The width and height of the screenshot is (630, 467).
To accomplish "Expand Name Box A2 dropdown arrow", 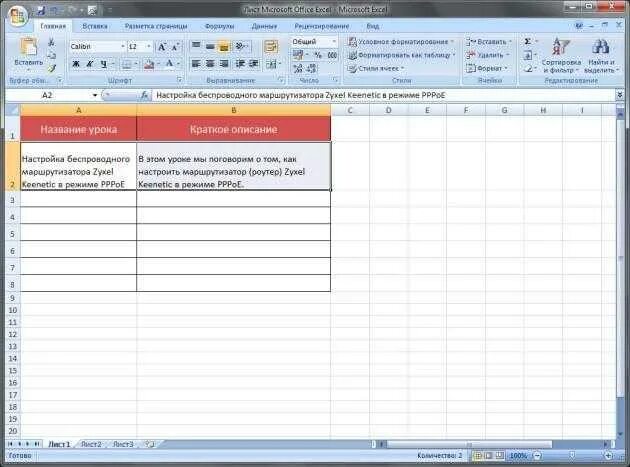I will click(x=95, y=95).
